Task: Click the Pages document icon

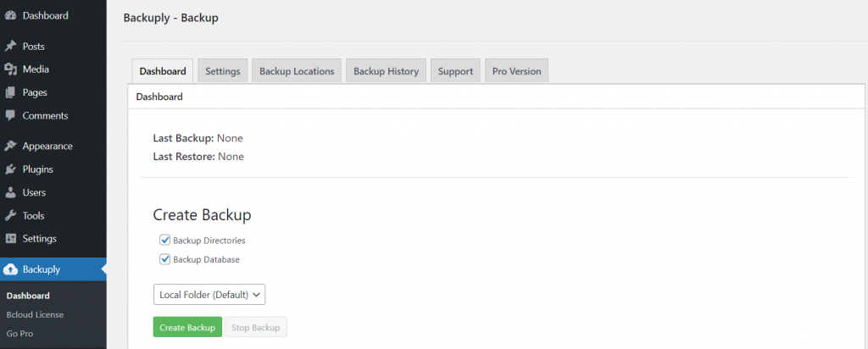Action: pyautogui.click(x=10, y=93)
